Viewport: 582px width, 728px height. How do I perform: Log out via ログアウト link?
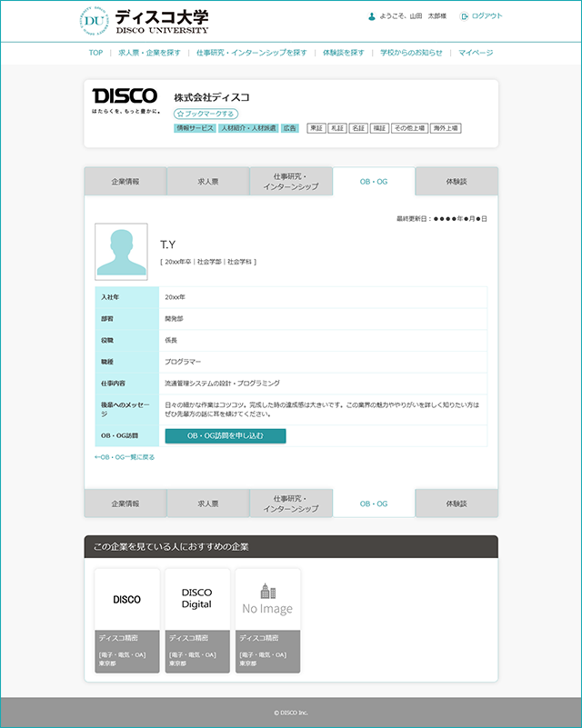click(487, 15)
